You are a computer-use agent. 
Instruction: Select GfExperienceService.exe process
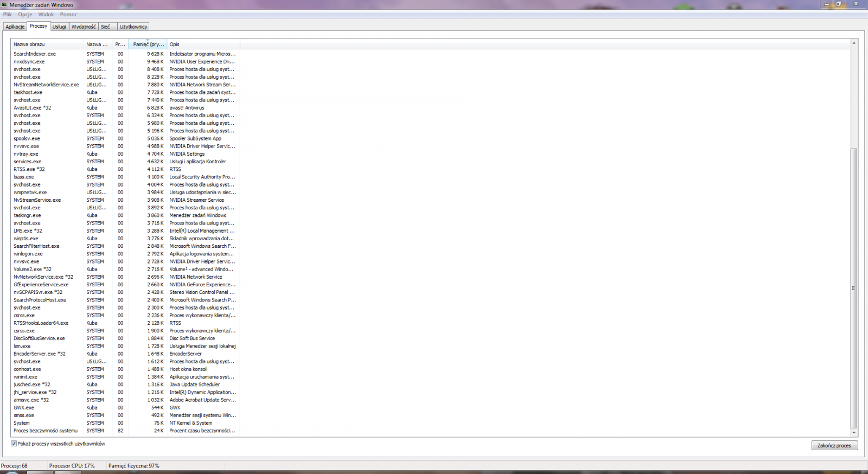[125, 284]
